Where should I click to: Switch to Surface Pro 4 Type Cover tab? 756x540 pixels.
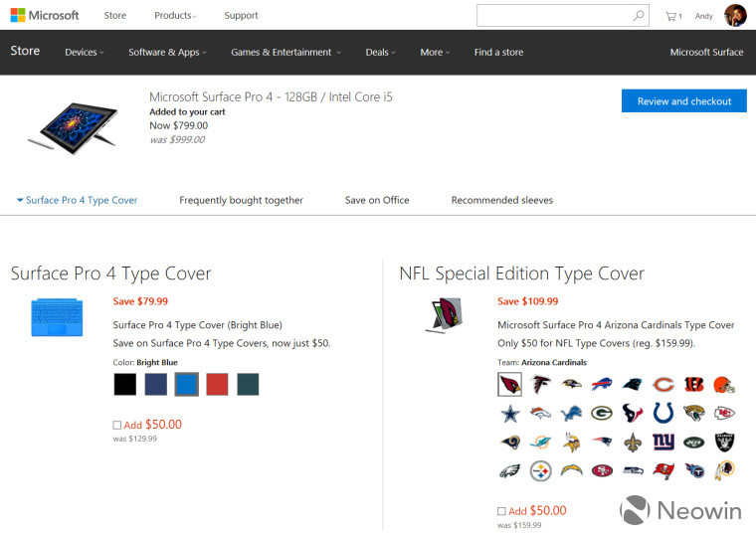(78, 200)
